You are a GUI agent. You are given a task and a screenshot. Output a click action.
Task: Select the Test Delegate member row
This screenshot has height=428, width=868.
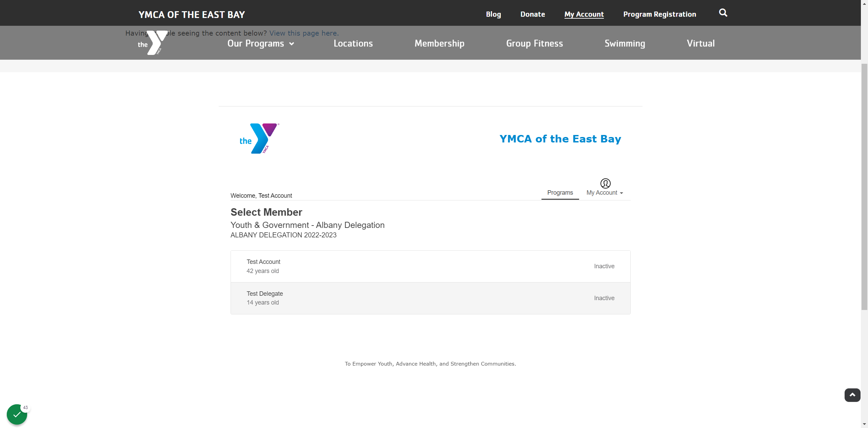[430, 298]
